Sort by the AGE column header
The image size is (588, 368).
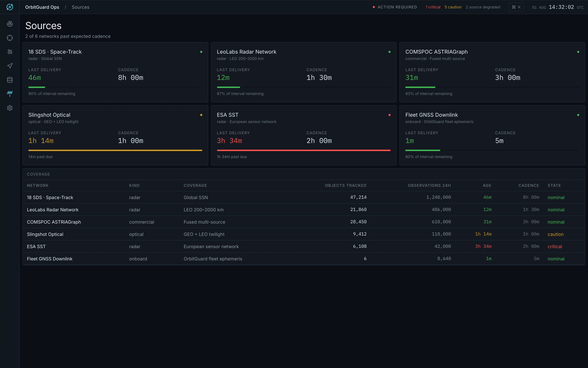coord(487,185)
